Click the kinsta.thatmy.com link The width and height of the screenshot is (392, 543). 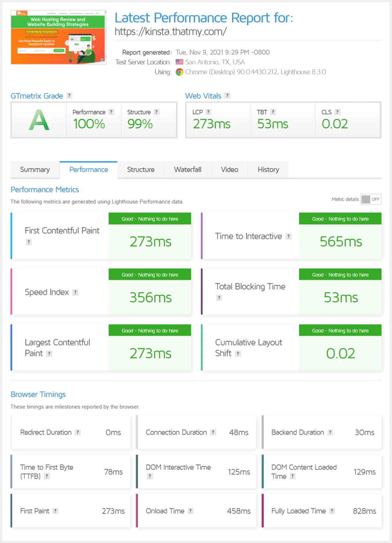[x=171, y=31]
